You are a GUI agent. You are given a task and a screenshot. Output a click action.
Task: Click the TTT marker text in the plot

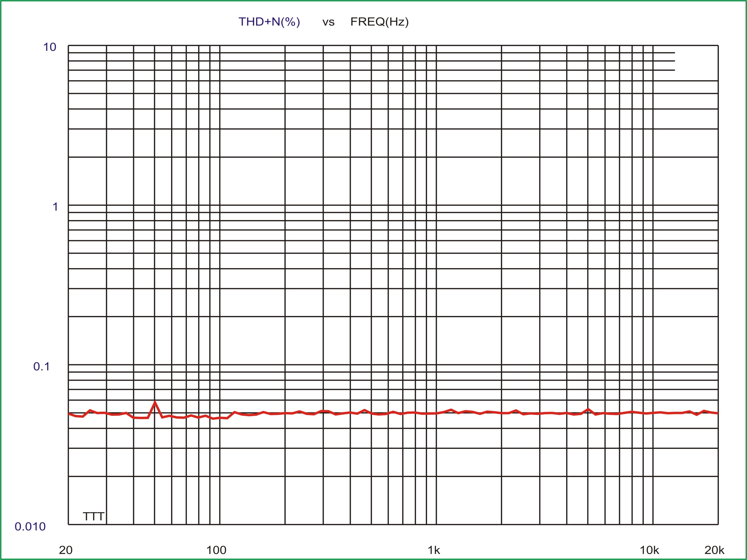tap(93, 516)
